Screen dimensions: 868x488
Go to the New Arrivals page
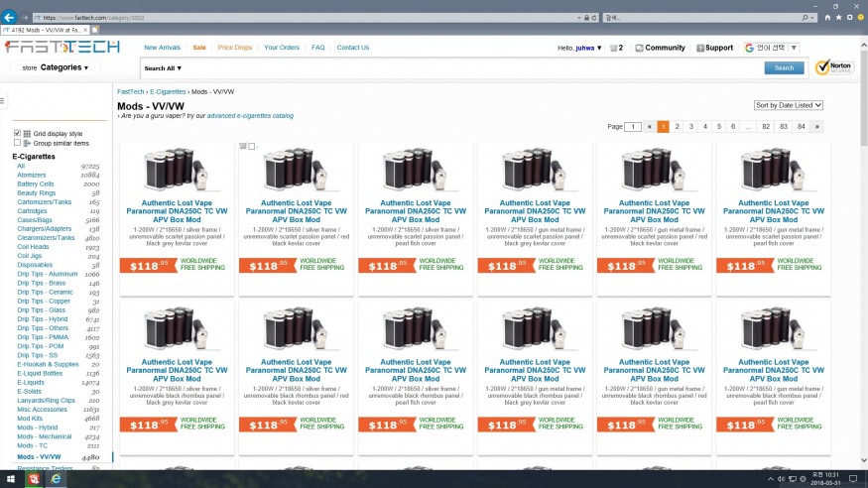[162, 48]
